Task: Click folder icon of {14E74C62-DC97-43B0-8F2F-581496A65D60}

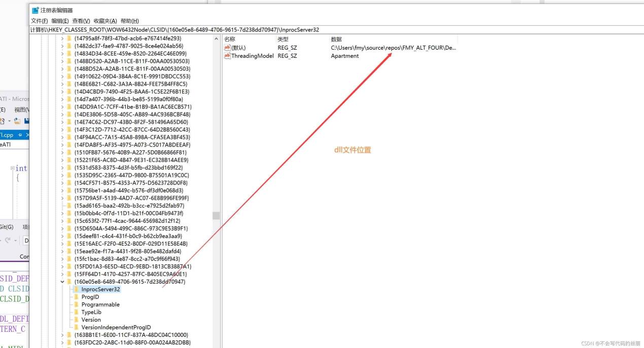Action: pyautogui.click(x=69, y=122)
